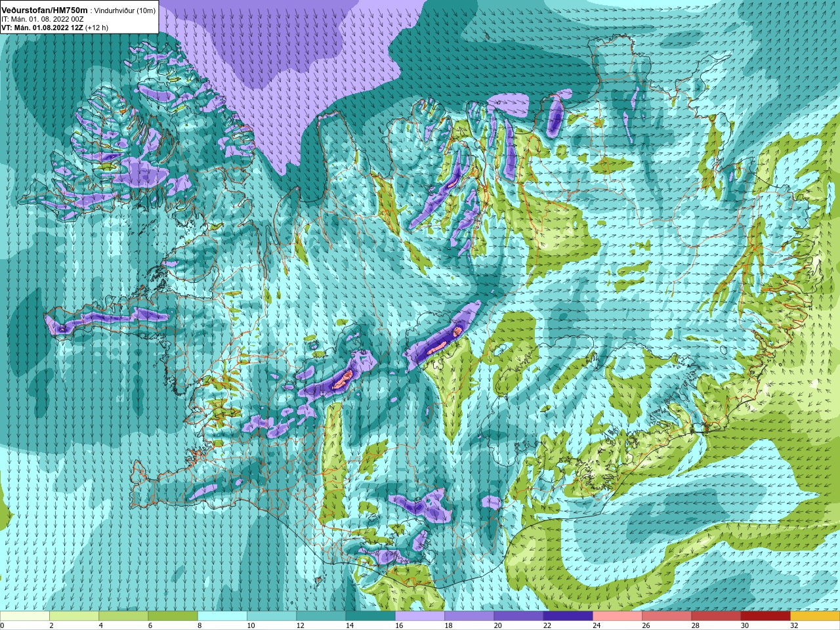Click the 'Vindurhviður (10m)' label

pyautogui.click(x=125, y=10)
